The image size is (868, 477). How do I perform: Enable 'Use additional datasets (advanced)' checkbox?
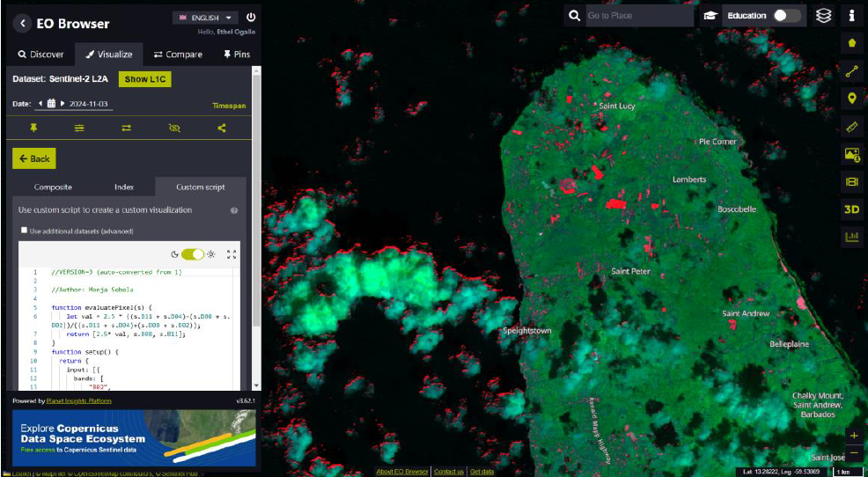click(x=25, y=231)
